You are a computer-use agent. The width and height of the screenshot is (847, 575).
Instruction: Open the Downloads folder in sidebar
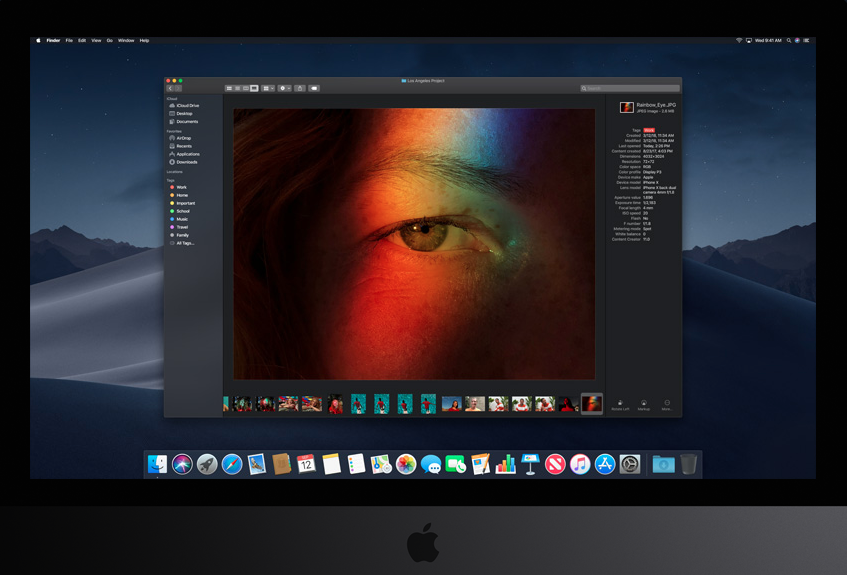click(187, 162)
